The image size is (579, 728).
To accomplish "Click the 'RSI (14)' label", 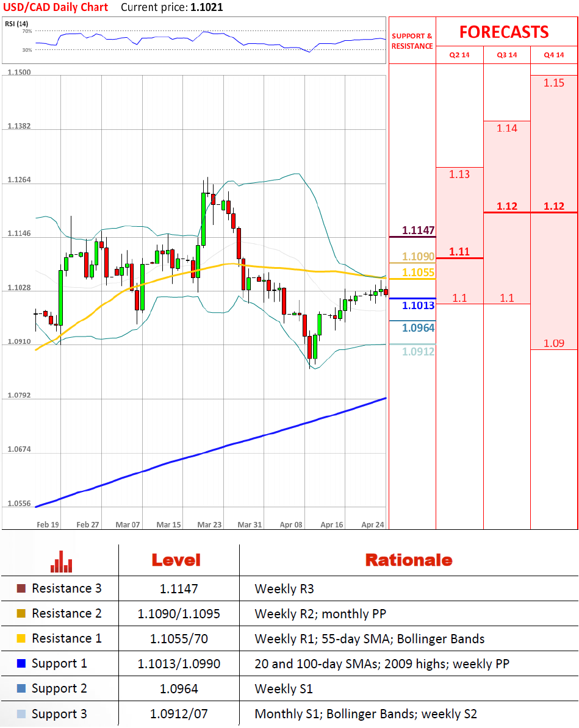I will tap(16, 24).
